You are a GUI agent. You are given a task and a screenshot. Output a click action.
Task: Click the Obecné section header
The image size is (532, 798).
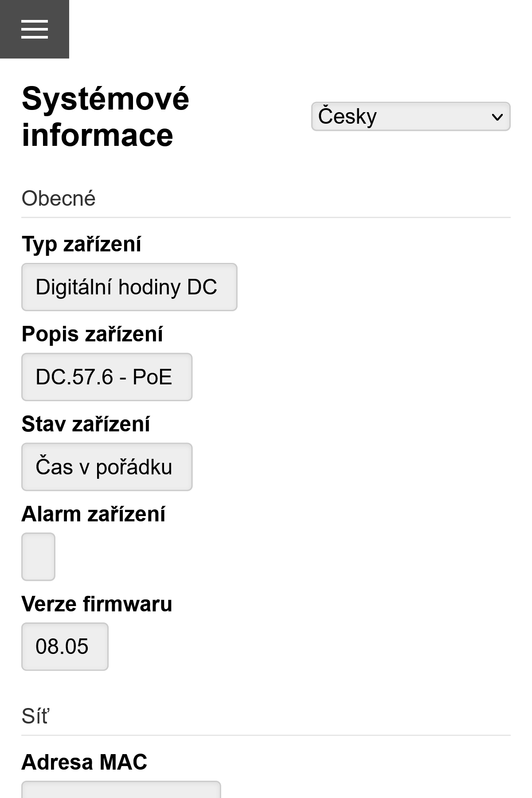58,198
